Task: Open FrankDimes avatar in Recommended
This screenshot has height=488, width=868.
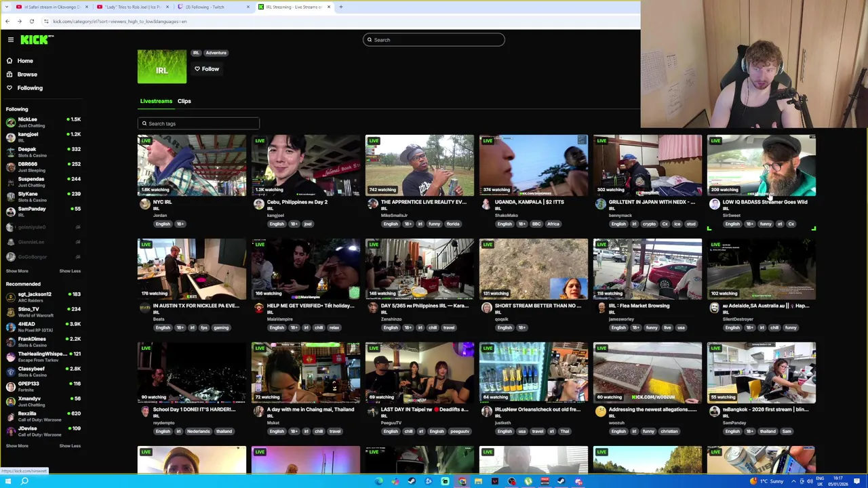Action: [11, 342]
